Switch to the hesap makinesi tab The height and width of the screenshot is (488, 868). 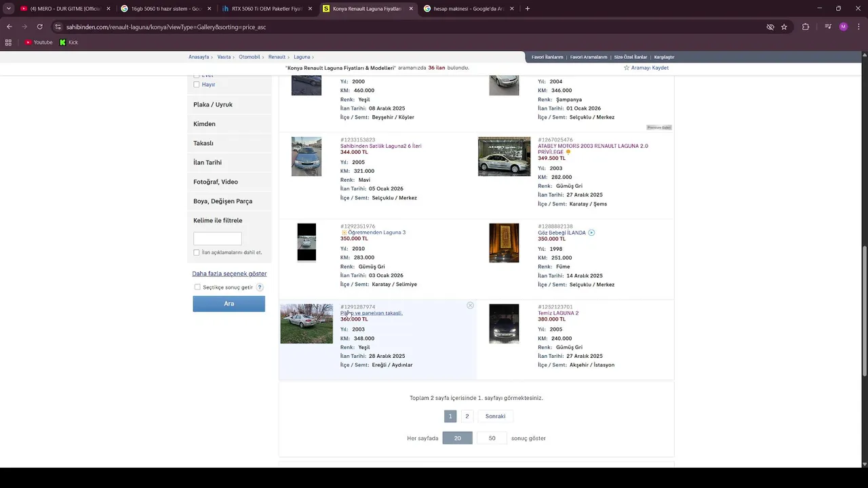(x=468, y=9)
